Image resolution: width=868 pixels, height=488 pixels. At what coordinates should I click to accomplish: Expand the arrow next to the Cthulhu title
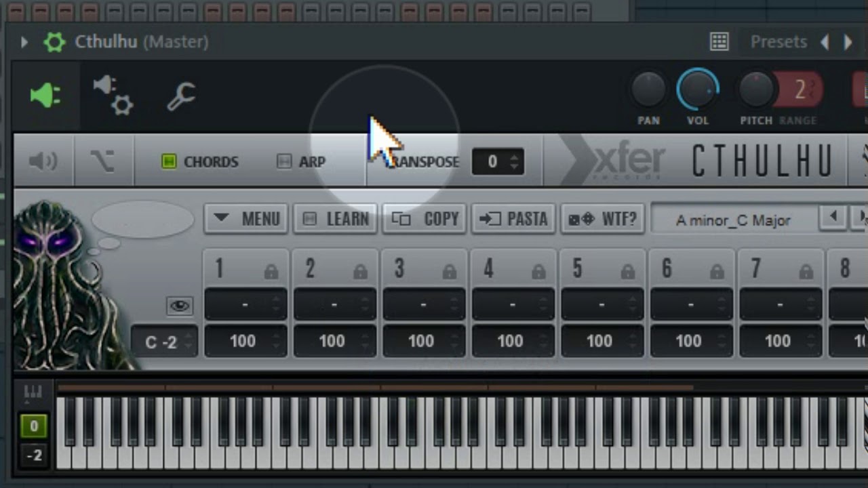24,42
